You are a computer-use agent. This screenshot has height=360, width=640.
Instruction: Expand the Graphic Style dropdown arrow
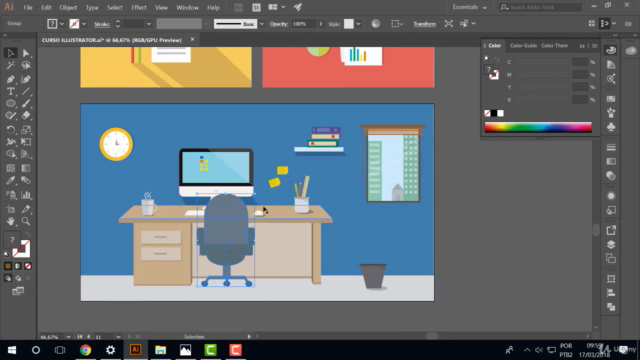point(358,24)
